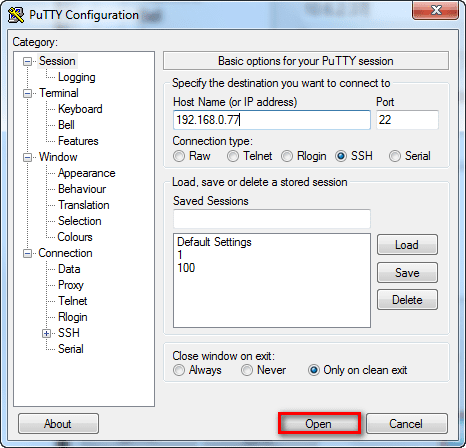
Task: Select saved session named 100
Action: [186, 268]
